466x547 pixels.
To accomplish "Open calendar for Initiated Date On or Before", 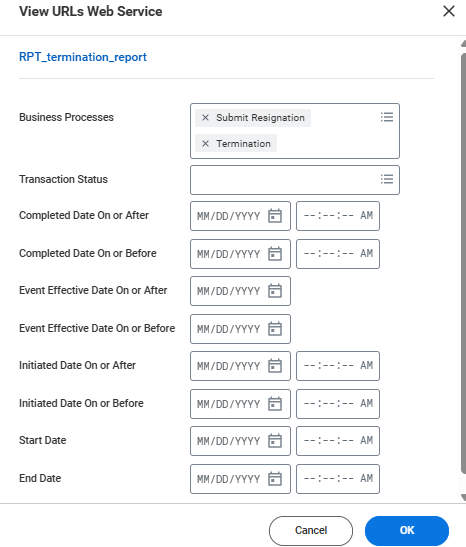I will tap(275, 404).
